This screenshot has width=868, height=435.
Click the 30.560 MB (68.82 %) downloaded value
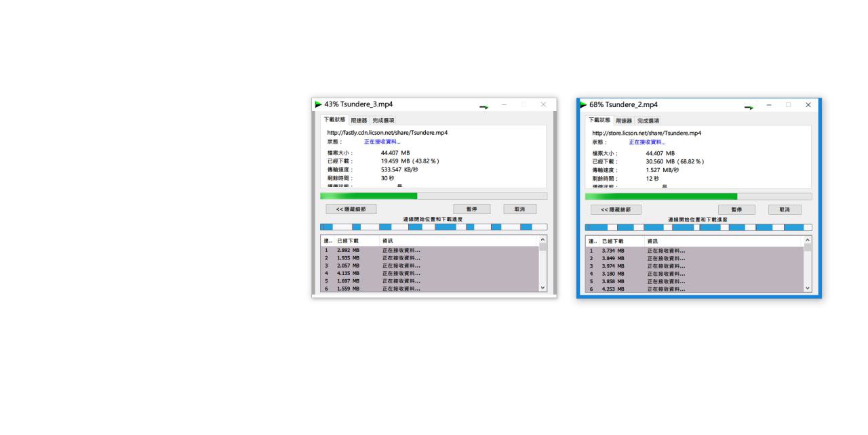675,161
